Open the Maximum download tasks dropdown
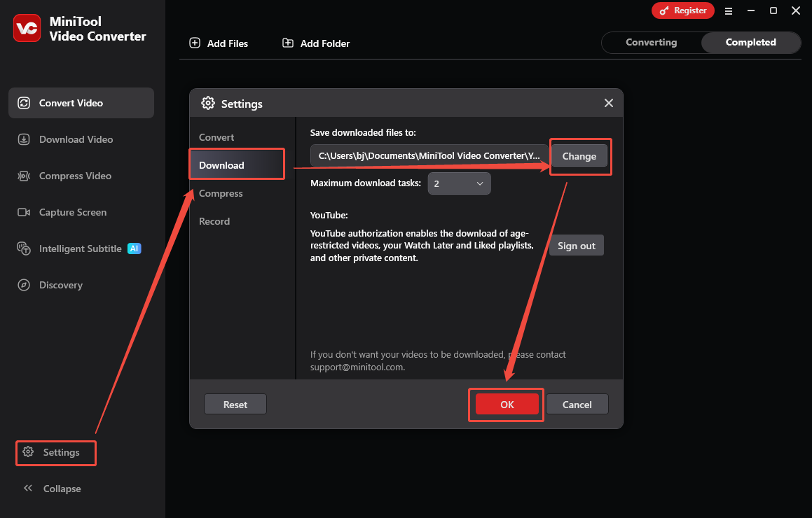Screen dimensions: 812x518 click(x=459, y=183)
